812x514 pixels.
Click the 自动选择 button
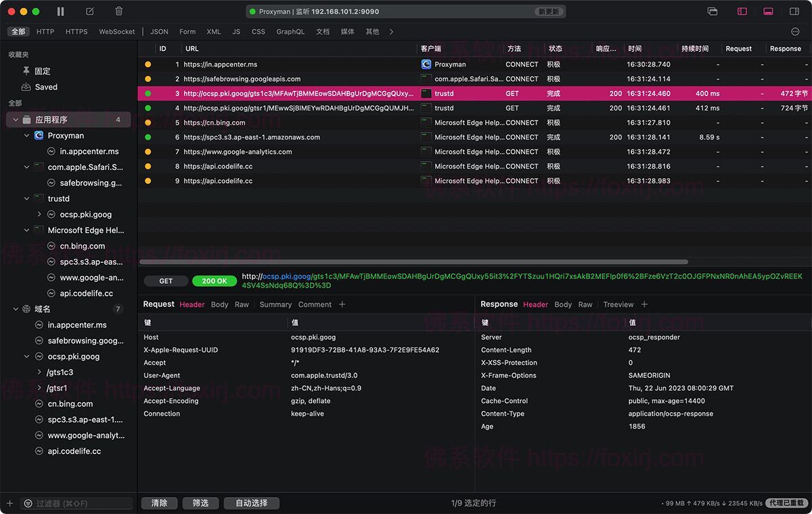[x=251, y=503]
